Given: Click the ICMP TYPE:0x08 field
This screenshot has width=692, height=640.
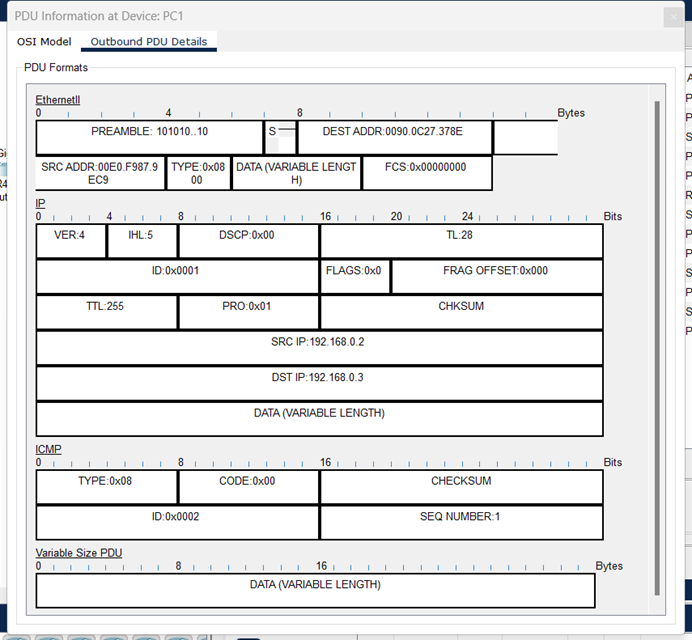Looking at the screenshot, I should [x=107, y=487].
